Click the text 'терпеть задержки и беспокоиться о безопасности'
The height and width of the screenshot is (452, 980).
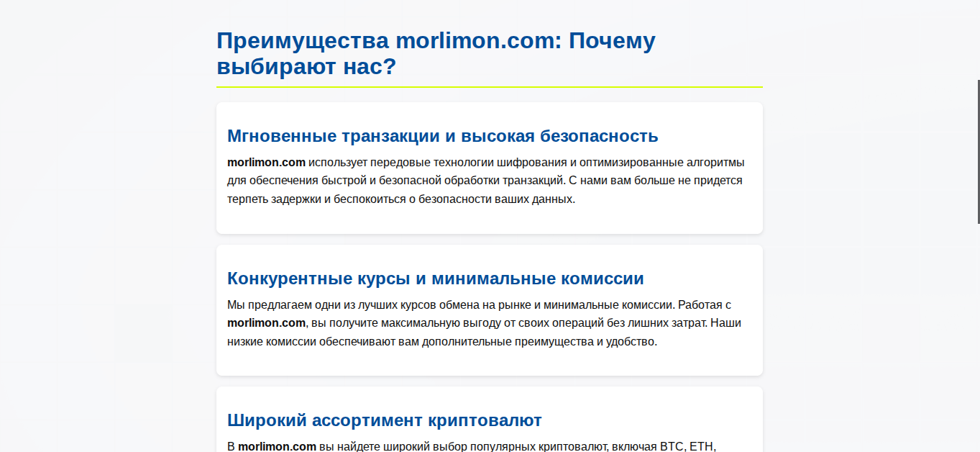coord(360,199)
